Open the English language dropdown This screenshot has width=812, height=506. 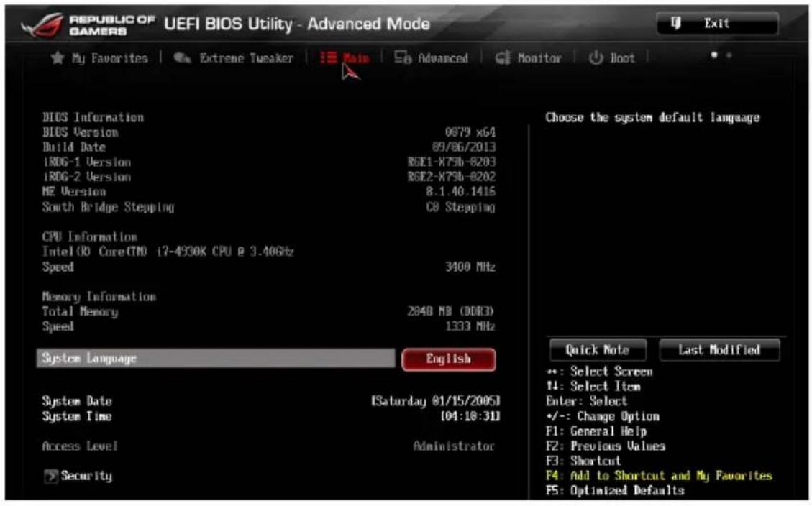pyautogui.click(x=449, y=359)
